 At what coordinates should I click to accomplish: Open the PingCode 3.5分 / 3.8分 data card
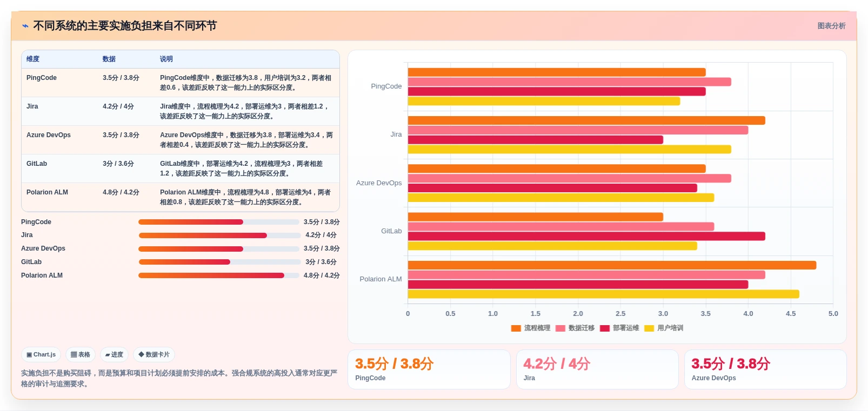[x=429, y=369]
